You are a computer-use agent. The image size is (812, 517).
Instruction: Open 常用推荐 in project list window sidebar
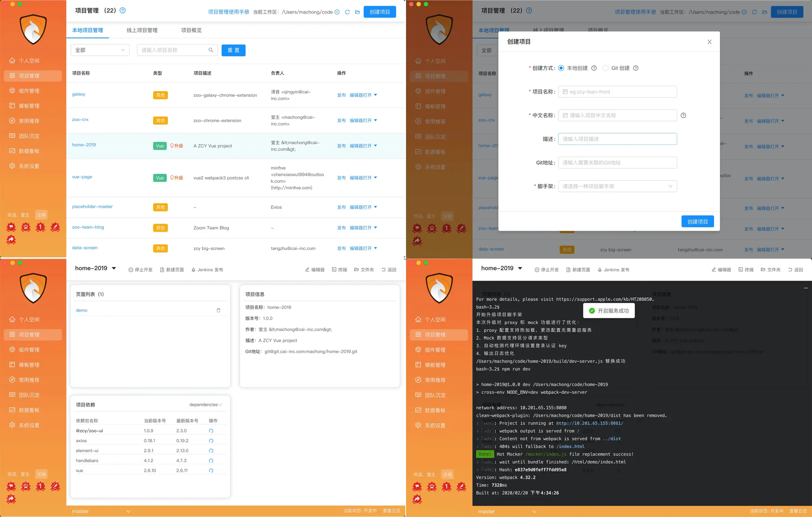24,121
